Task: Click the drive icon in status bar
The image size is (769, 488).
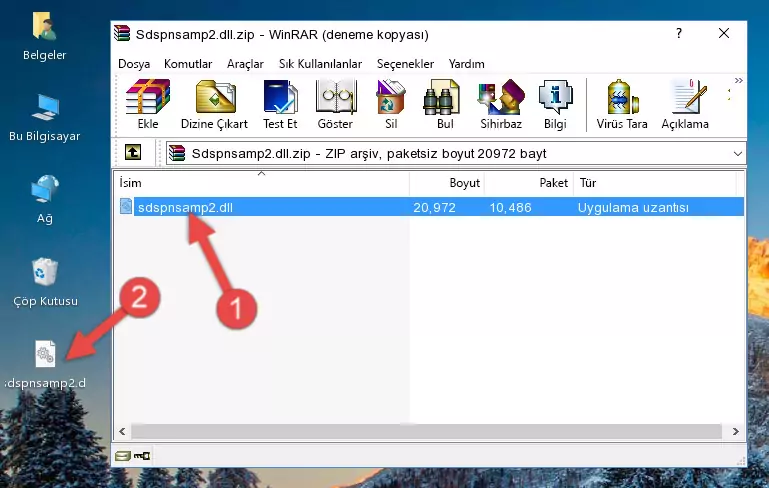Action: point(123,456)
